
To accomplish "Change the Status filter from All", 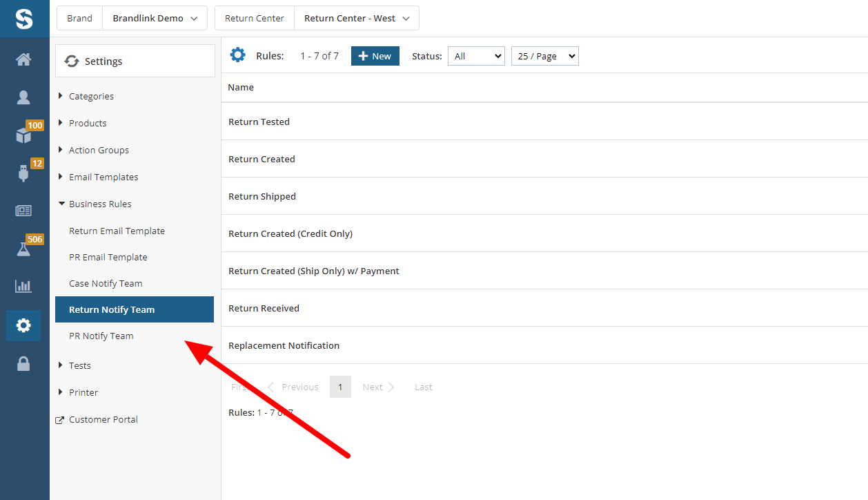I will (x=475, y=56).
